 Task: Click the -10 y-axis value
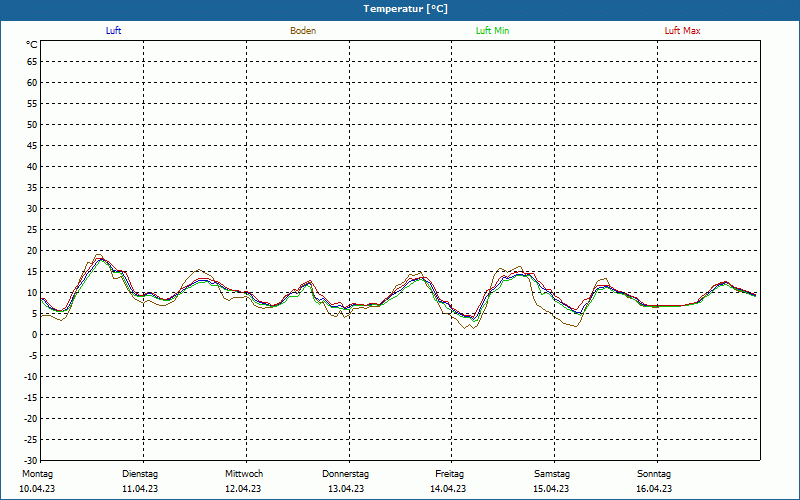(31, 377)
